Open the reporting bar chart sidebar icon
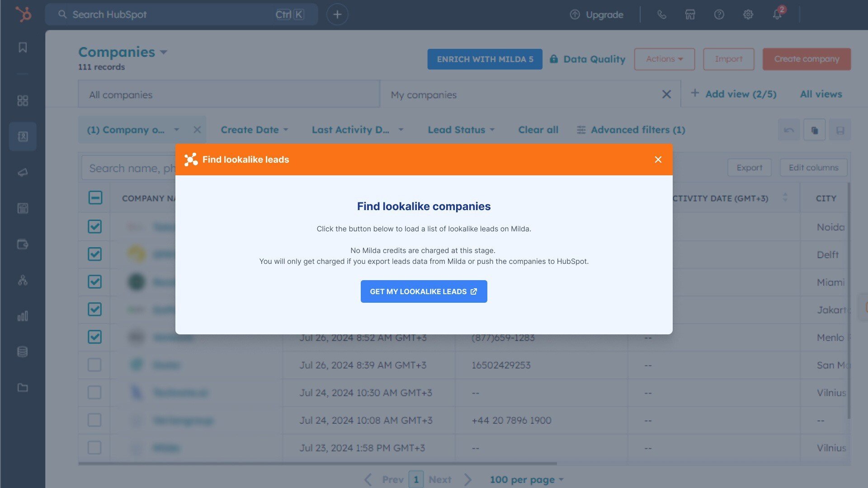Viewport: 868px width, 488px height. (23, 316)
